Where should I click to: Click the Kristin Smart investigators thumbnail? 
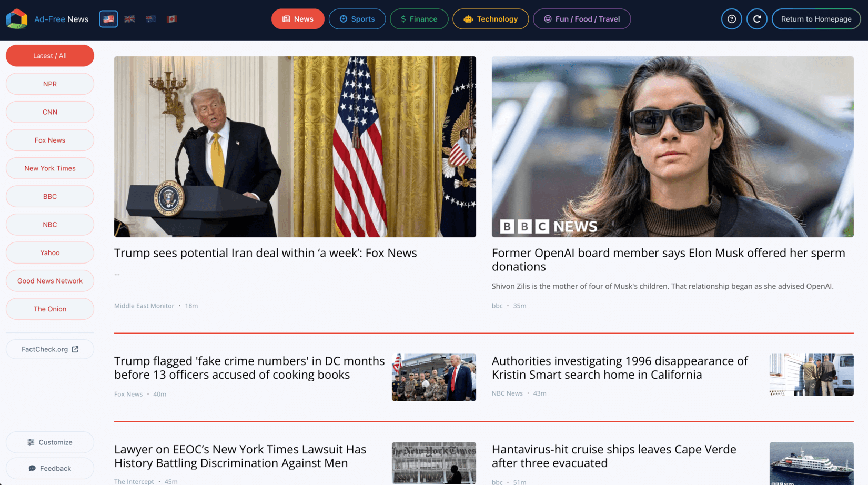811,375
